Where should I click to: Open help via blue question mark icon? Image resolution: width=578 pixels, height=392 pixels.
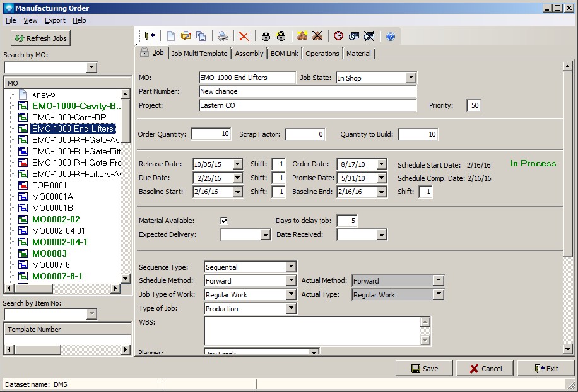pyautogui.click(x=391, y=37)
